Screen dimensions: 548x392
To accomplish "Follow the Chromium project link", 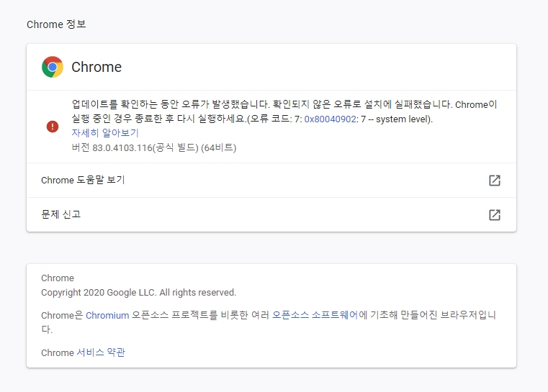I will click(x=107, y=315).
